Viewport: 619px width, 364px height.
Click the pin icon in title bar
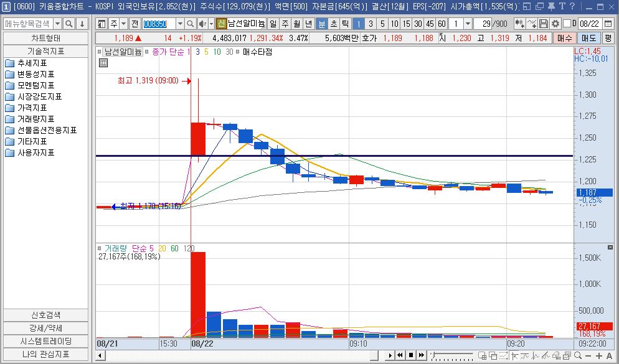pyautogui.click(x=552, y=6)
